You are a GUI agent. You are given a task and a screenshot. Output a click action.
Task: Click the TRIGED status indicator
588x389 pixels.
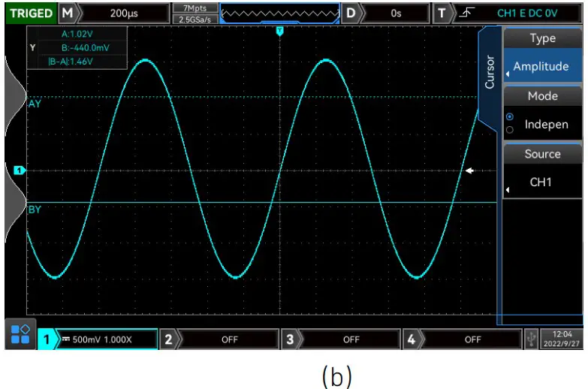(x=31, y=13)
